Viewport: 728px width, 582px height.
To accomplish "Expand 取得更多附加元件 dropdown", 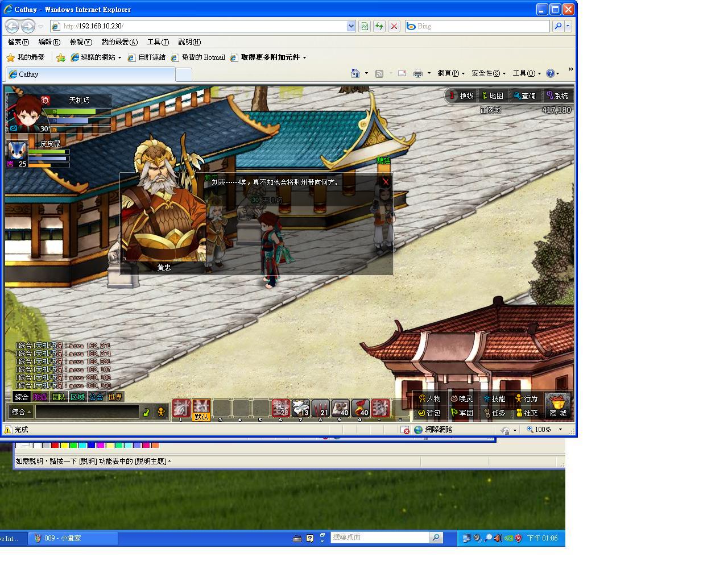I will pyautogui.click(x=304, y=57).
